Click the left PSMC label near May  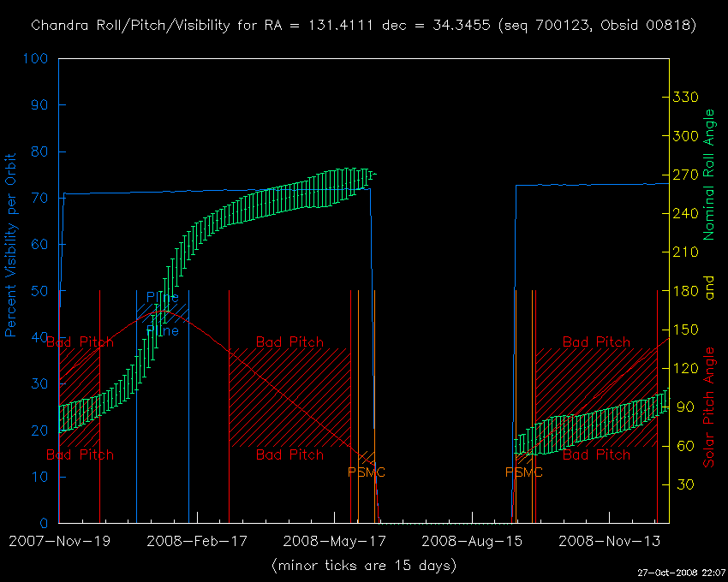click(367, 472)
